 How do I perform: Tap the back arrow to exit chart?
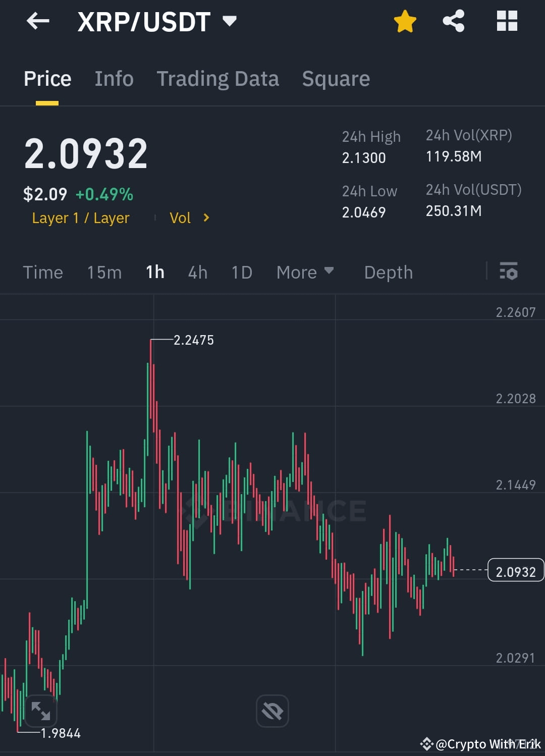point(38,21)
